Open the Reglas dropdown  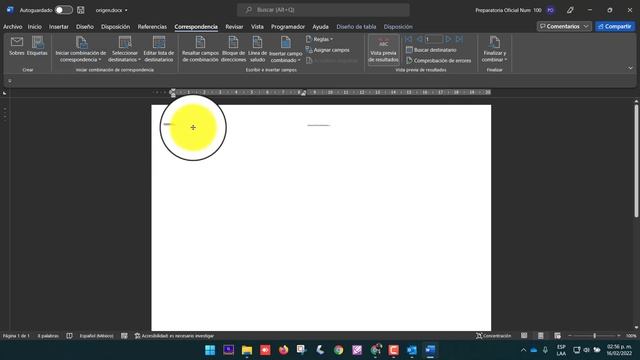pos(319,39)
